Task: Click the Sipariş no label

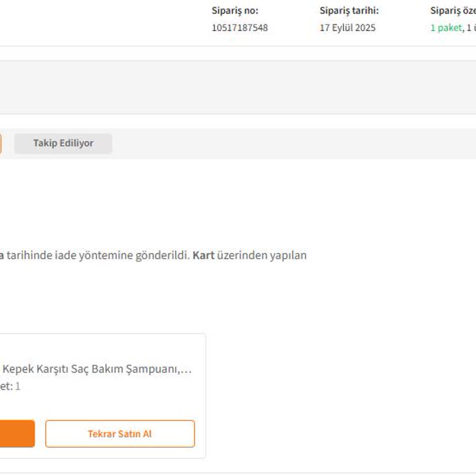Action: pyautogui.click(x=235, y=11)
